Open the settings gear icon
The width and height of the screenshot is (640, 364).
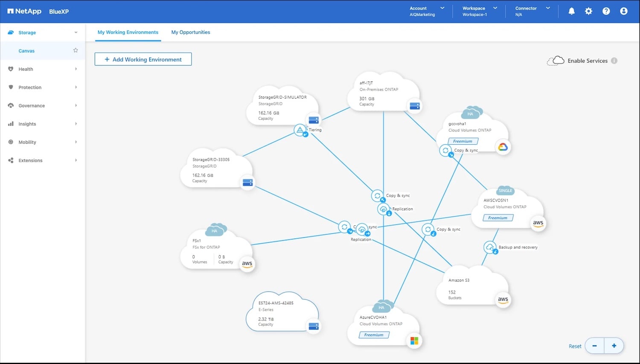click(x=589, y=12)
